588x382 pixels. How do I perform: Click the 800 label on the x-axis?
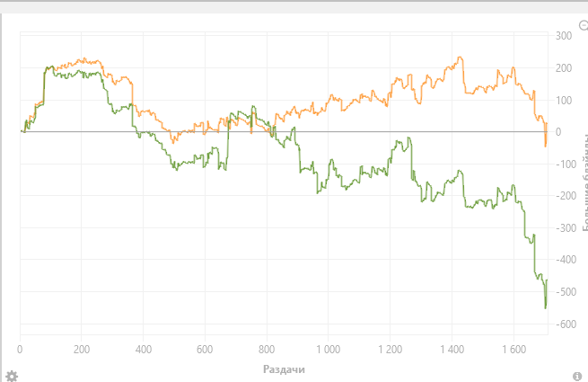tap(267, 349)
